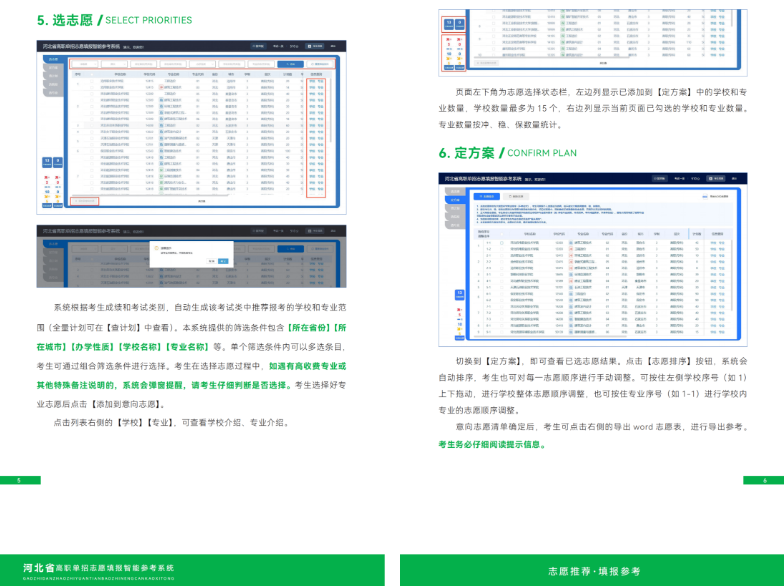Select active blue '选志愿' side tab in first screenshot

[53, 59]
